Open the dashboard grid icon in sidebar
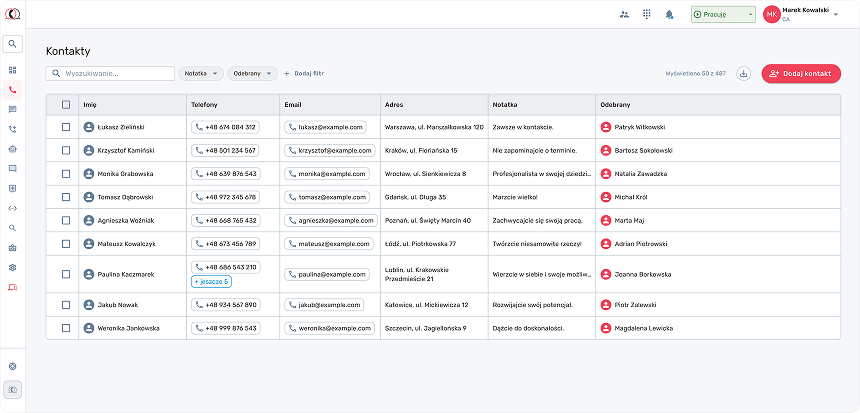Screen dimensions: 860x413 coord(12,70)
